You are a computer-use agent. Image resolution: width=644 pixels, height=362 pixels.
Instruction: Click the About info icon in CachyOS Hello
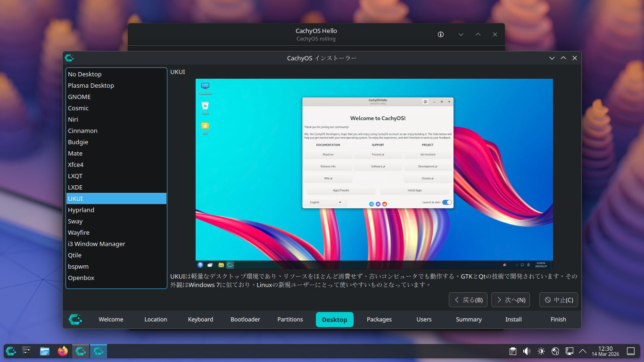441,34
